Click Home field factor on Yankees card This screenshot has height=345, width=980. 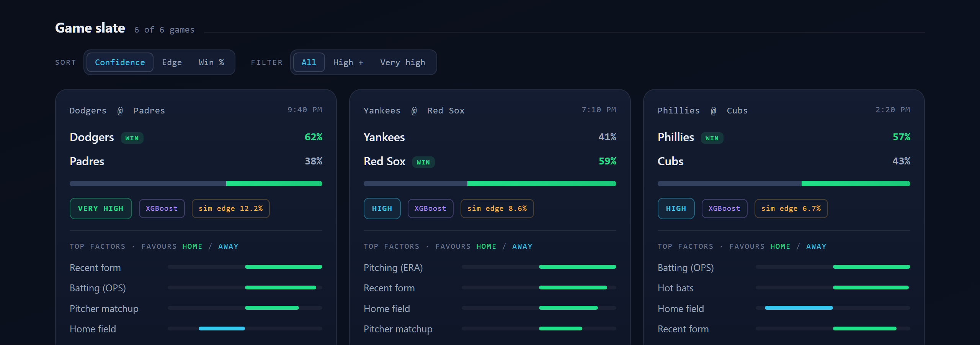point(490,309)
